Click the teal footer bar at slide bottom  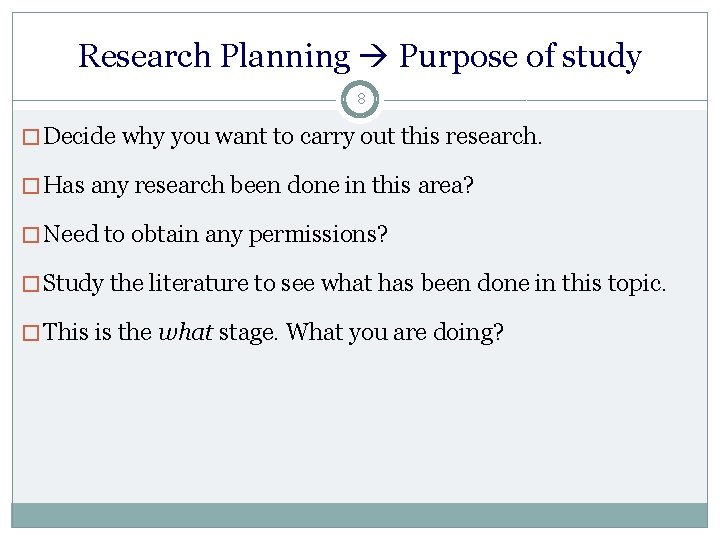pyautogui.click(x=360, y=515)
